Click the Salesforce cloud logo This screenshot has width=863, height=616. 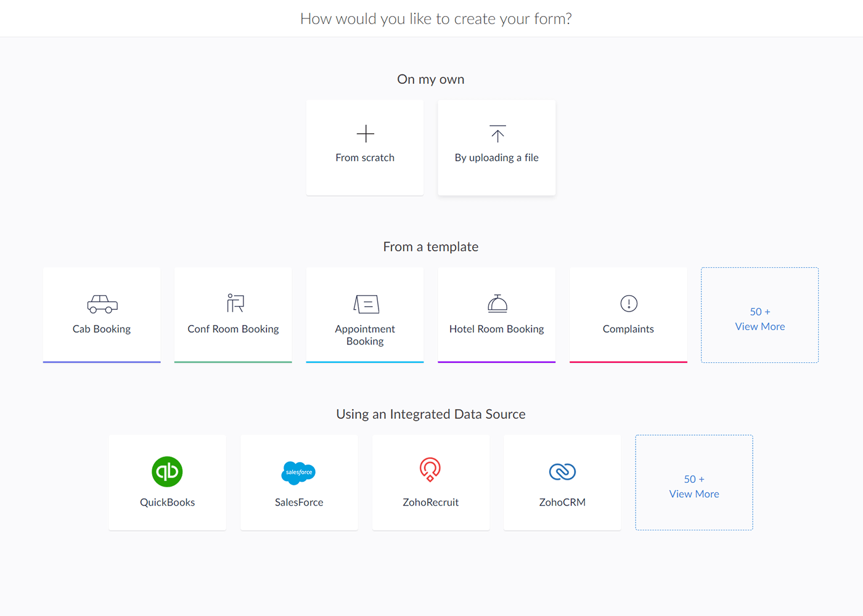point(299,472)
